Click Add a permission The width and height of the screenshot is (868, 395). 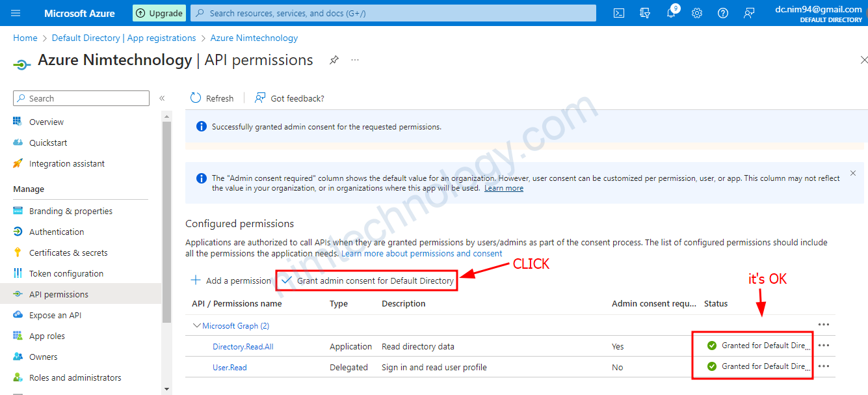coord(231,280)
